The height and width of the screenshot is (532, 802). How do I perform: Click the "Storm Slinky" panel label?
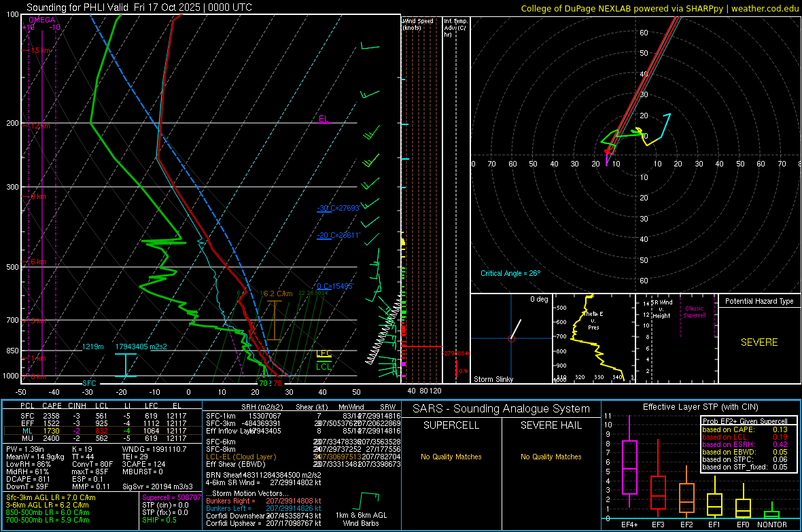pos(493,379)
